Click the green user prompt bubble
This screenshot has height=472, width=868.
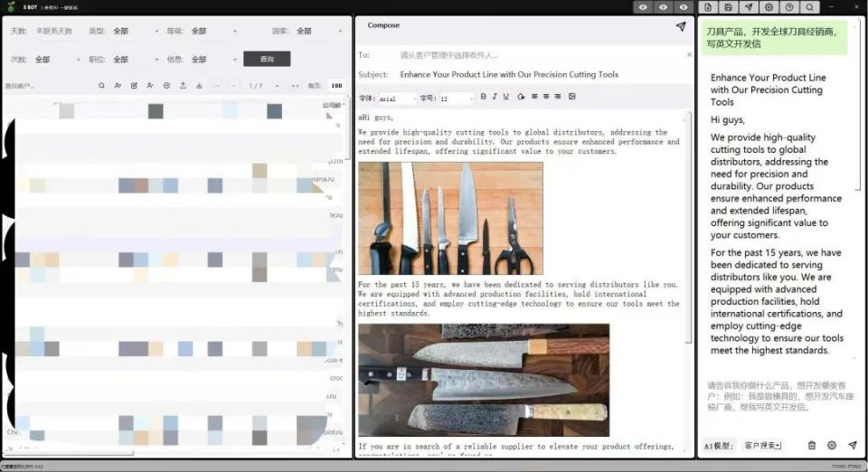[775, 38]
